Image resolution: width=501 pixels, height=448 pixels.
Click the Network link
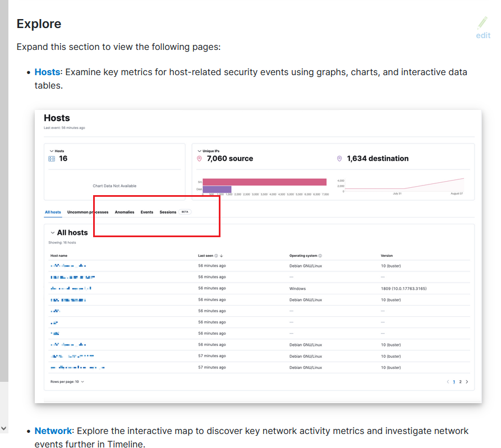click(53, 431)
